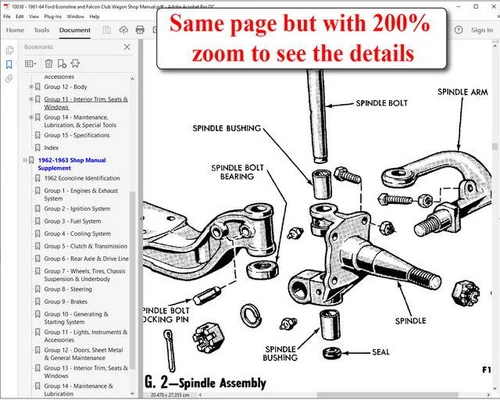The image size is (500, 400).
Task: Click the upload to cloud icon
Action: [124, 30]
